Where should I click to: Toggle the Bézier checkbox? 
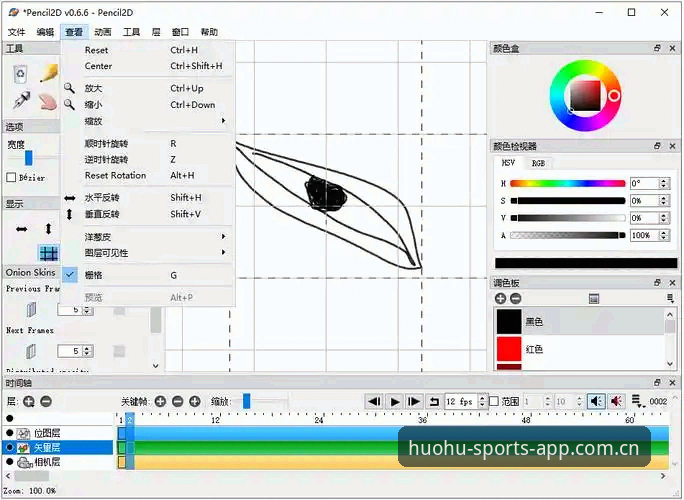(x=11, y=178)
